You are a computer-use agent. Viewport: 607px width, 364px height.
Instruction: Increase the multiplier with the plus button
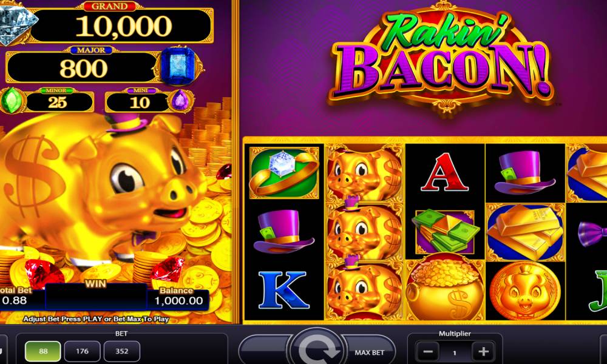(483, 352)
